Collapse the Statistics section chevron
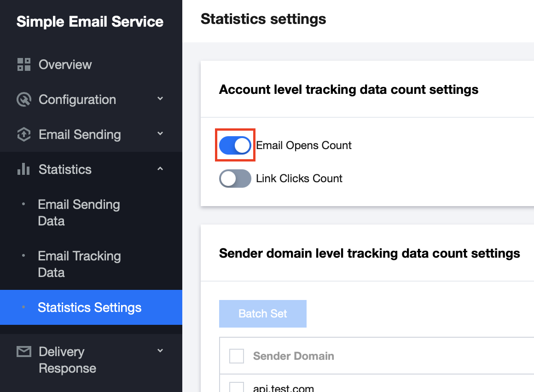Image resolution: width=534 pixels, height=392 pixels. click(x=160, y=169)
